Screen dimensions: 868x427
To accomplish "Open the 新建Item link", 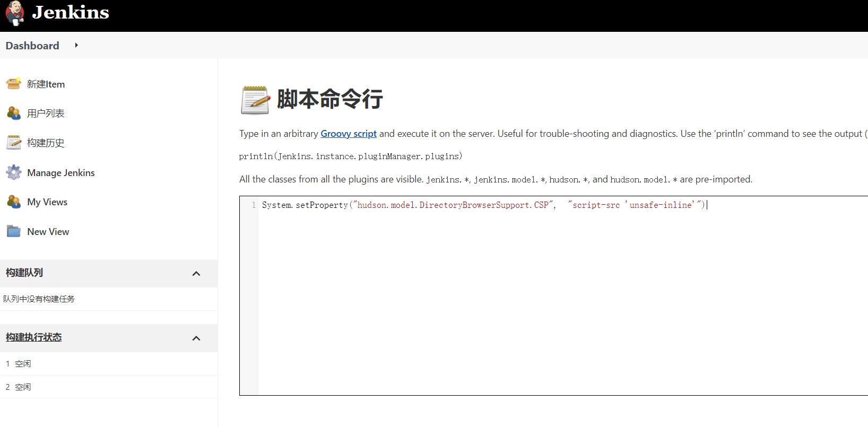I will 46,84.
